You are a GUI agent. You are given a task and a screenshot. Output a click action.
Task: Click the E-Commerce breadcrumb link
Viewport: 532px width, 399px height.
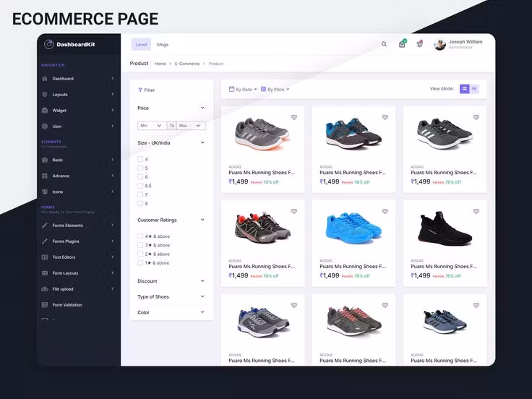tap(187, 64)
